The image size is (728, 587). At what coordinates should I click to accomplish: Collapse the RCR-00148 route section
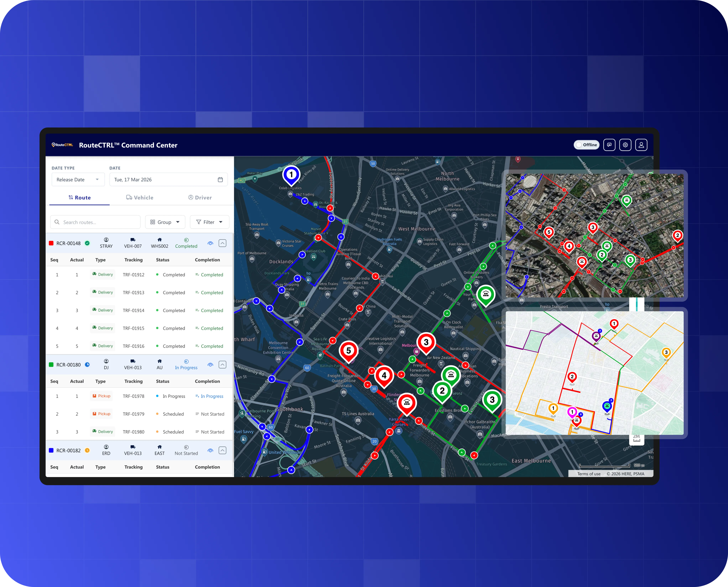coord(222,243)
